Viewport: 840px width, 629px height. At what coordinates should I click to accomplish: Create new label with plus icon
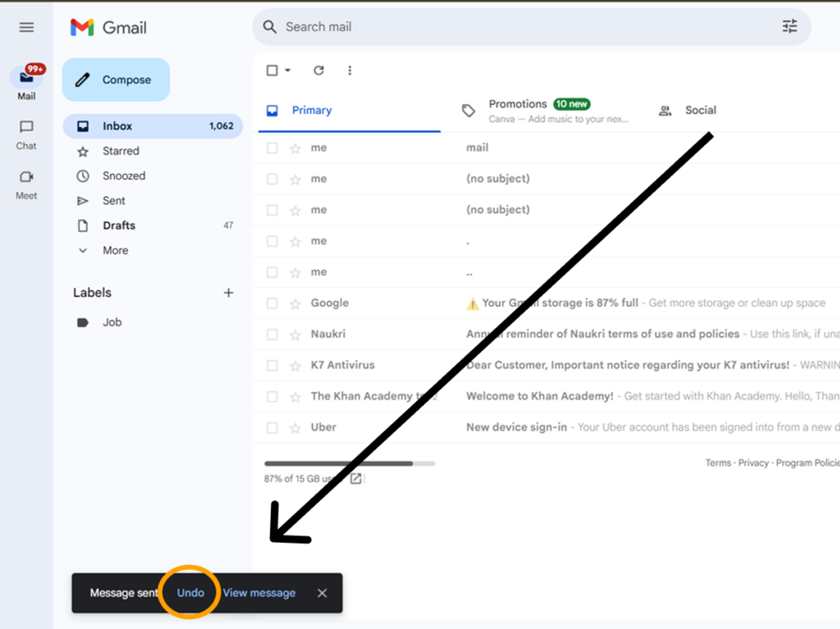tap(229, 293)
